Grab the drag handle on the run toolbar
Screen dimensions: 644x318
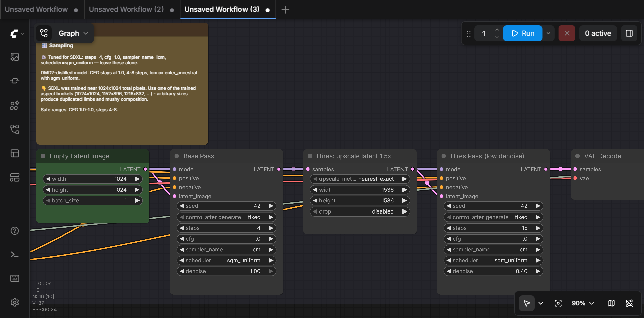tap(469, 34)
